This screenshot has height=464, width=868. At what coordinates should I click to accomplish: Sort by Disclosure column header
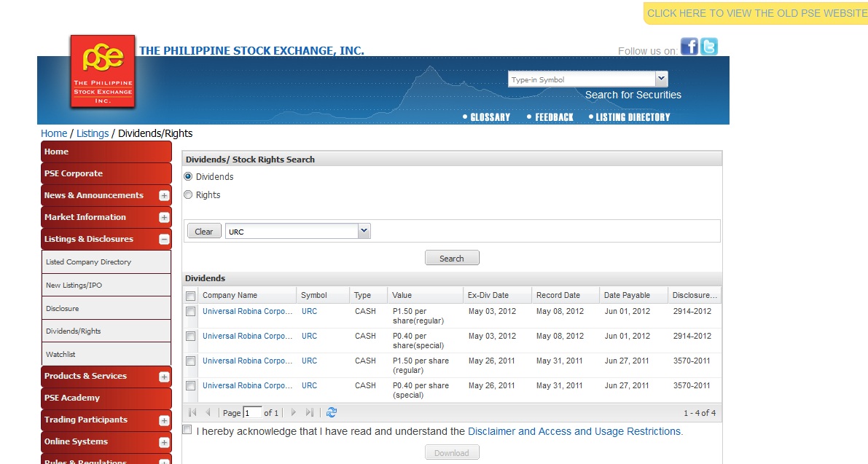pyautogui.click(x=695, y=295)
